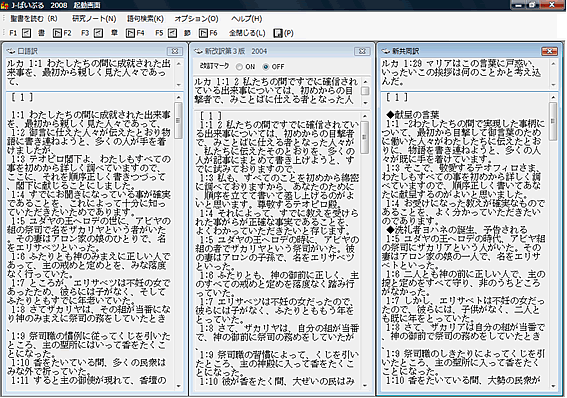Click verse 1:11 すると主の御使が in 口語訳
Screen dimensions: 567x398
click(89, 381)
